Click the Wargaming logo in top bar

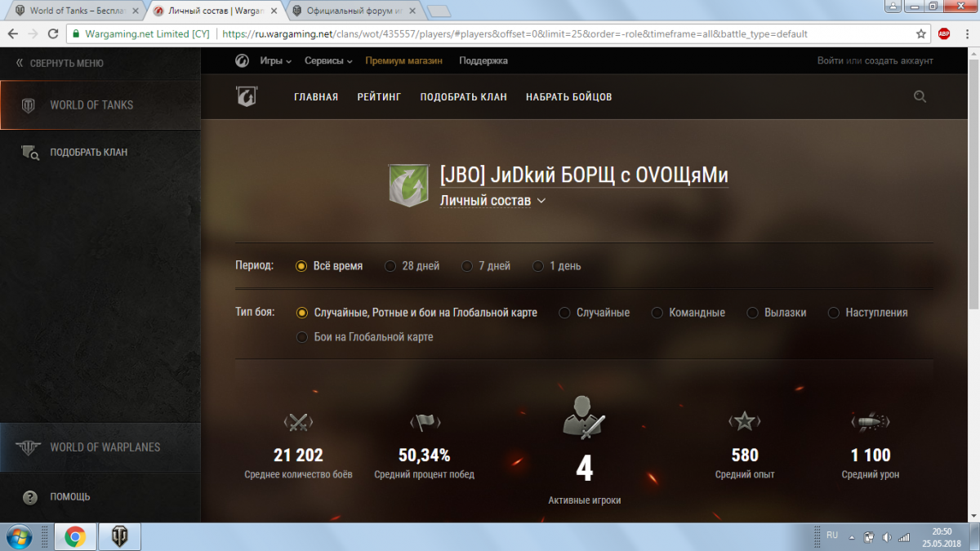(x=242, y=60)
